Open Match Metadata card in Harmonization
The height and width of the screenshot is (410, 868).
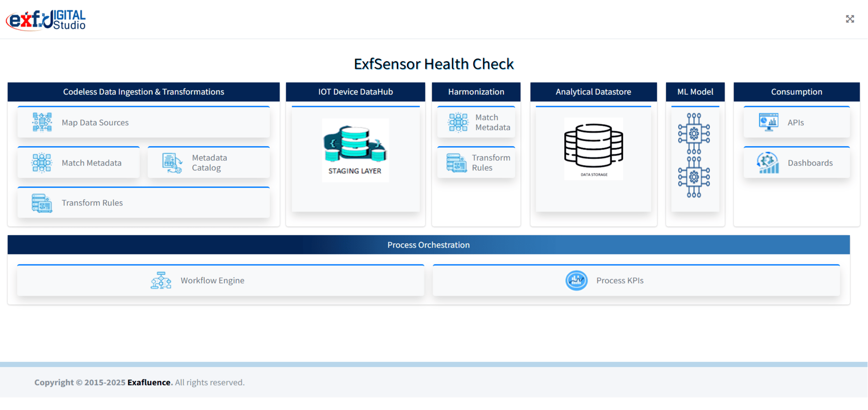tap(476, 122)
